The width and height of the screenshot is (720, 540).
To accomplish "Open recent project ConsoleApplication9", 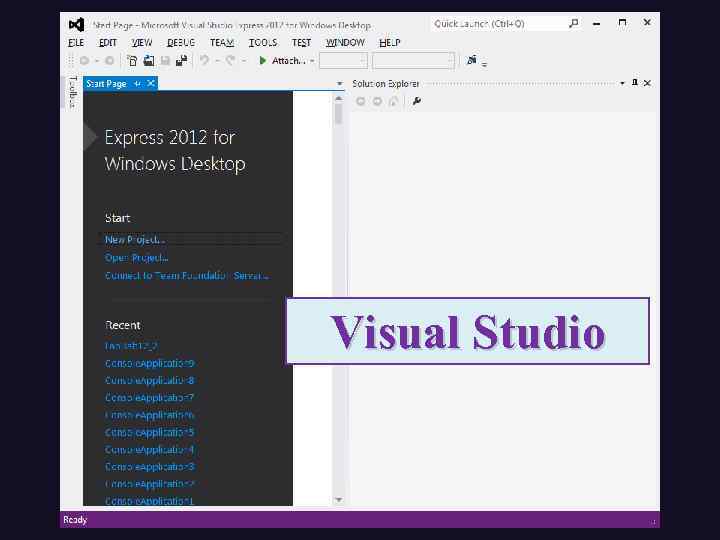I will (150, 363).
